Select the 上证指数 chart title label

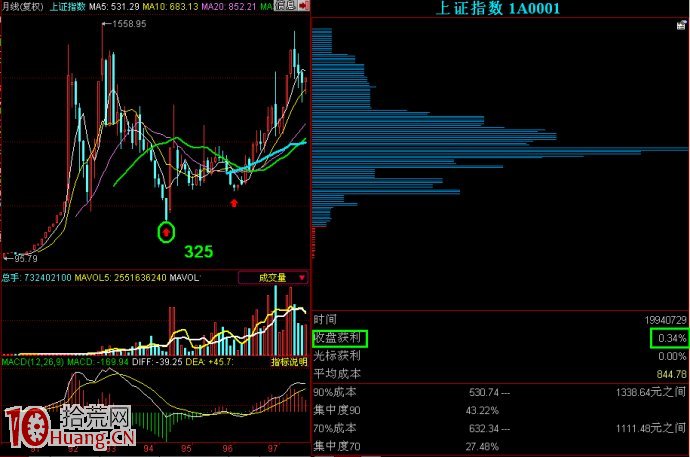point(67,7)
